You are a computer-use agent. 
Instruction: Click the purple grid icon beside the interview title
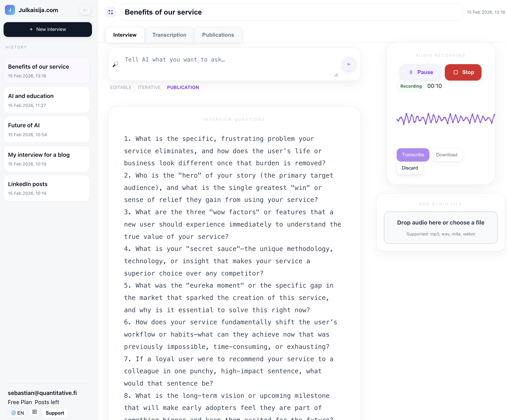pos(111,12)
